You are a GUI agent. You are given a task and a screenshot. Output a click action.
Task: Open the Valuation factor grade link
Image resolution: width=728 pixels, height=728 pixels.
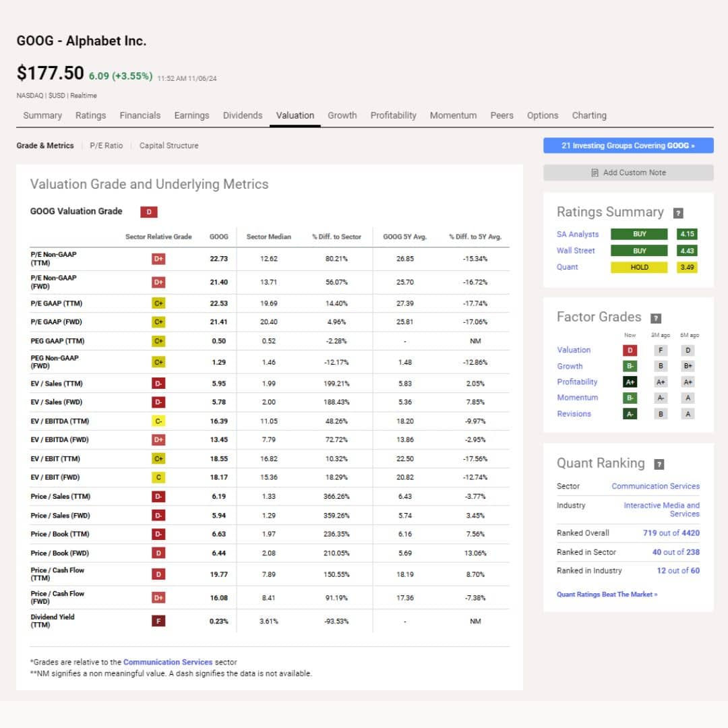[574, 350]
